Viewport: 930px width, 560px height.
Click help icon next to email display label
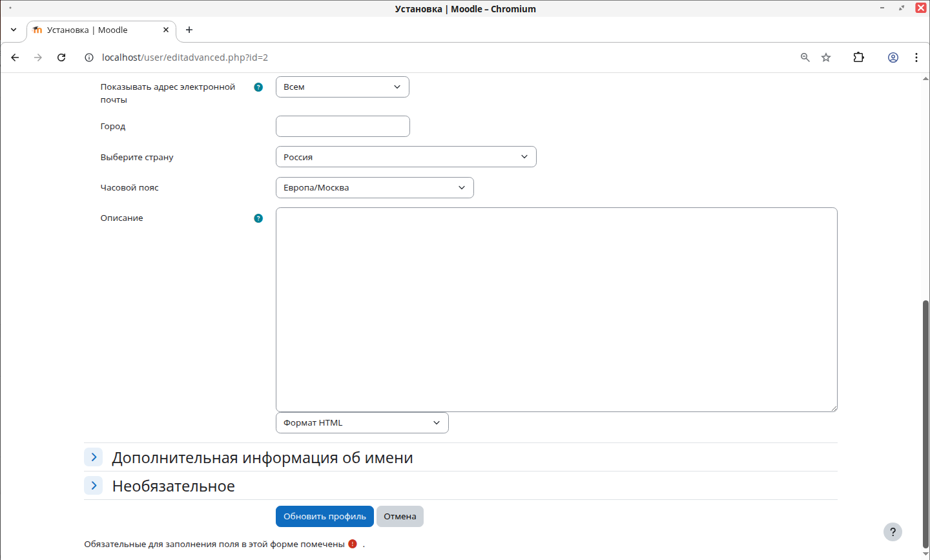point(258,87)
